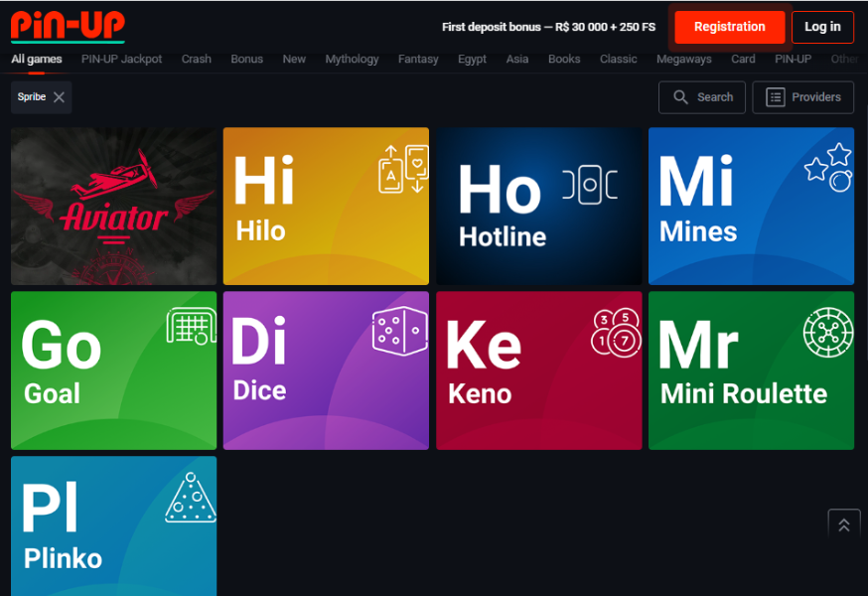This screenshot has width=868, height=596.
Task: Select the Megaways category tab
Action: (x=683, y=59)
